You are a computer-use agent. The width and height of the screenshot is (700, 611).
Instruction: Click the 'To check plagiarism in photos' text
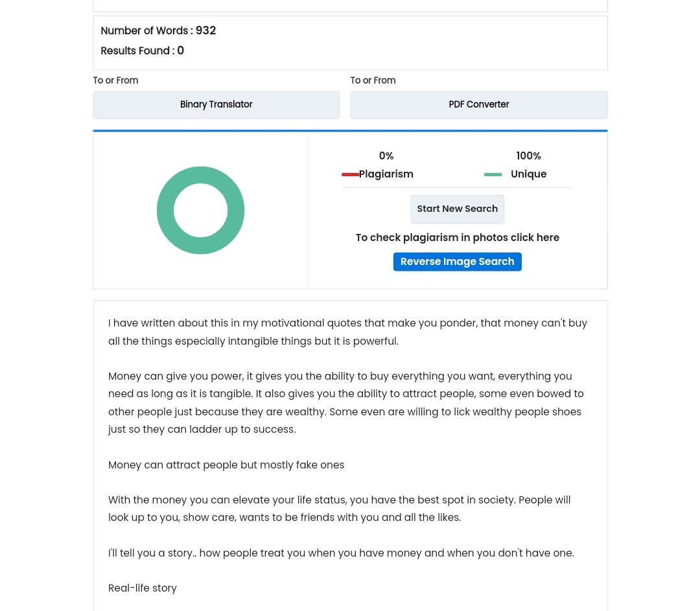[457, 237]
